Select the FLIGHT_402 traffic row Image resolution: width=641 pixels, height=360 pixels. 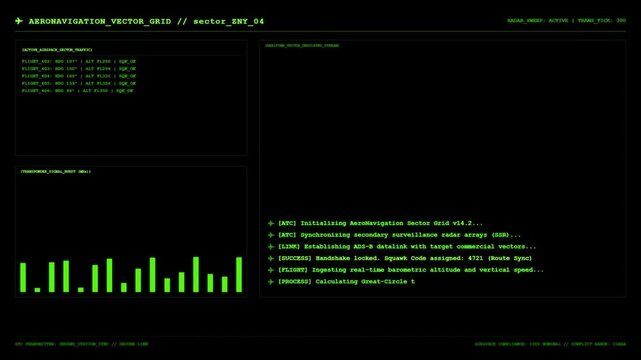[x=79, y=61]
